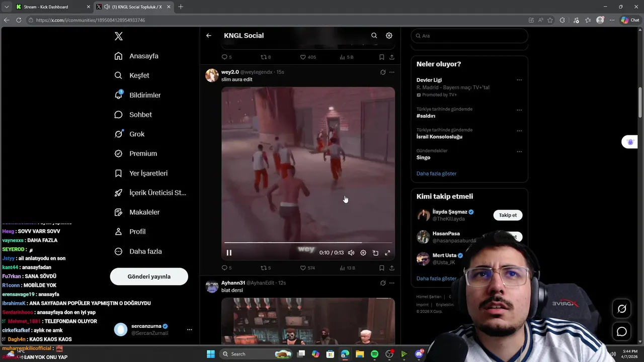The width and height of the screenshot is (644, 362).
Task: Open wey2.0 profile name link
Action: [230, 72]
